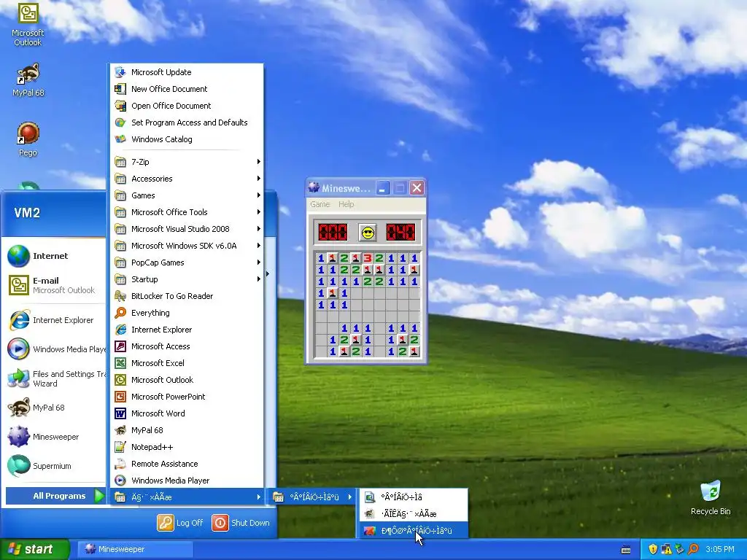This screenshot has width=747, height=560.
Task: Expand the PopCap Games folder
Action: pos(187,262)
